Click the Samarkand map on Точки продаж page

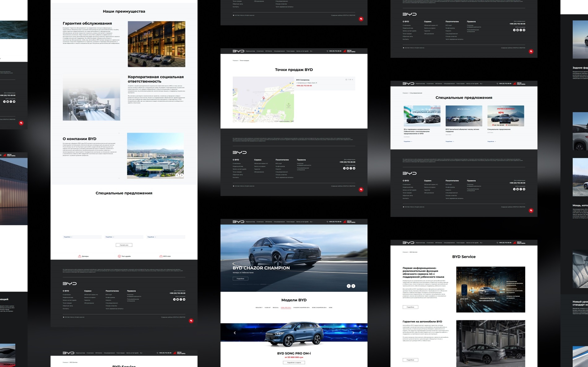click(263, 99)
